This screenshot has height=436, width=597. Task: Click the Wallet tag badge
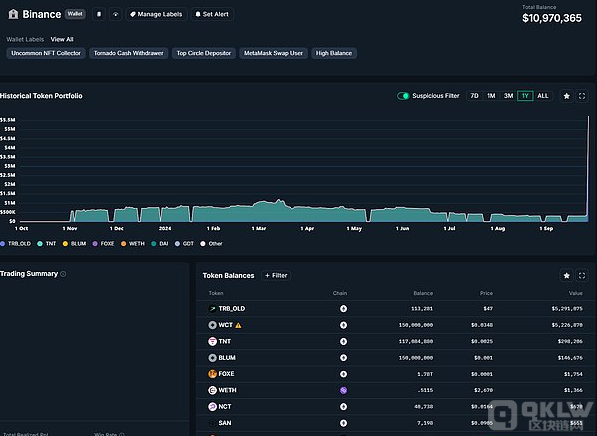tap(75, 14)
